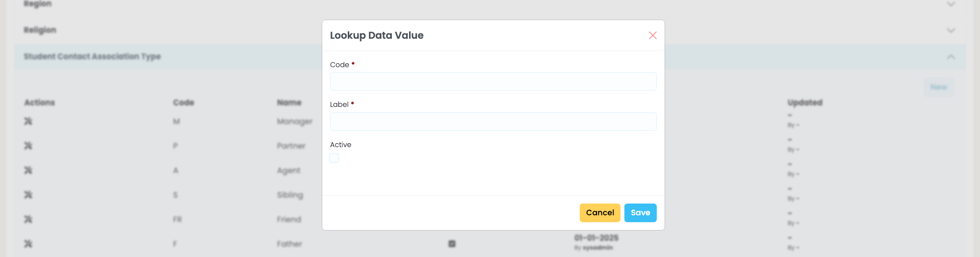980x257 pixels.
Task: Click the Label input field
Action: coord(493,122)
